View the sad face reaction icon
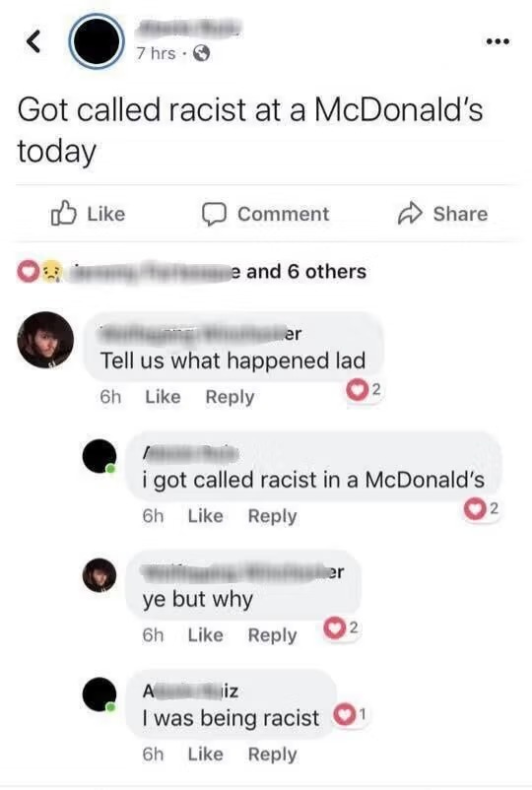The image size is (532, 790). (50, 272)
